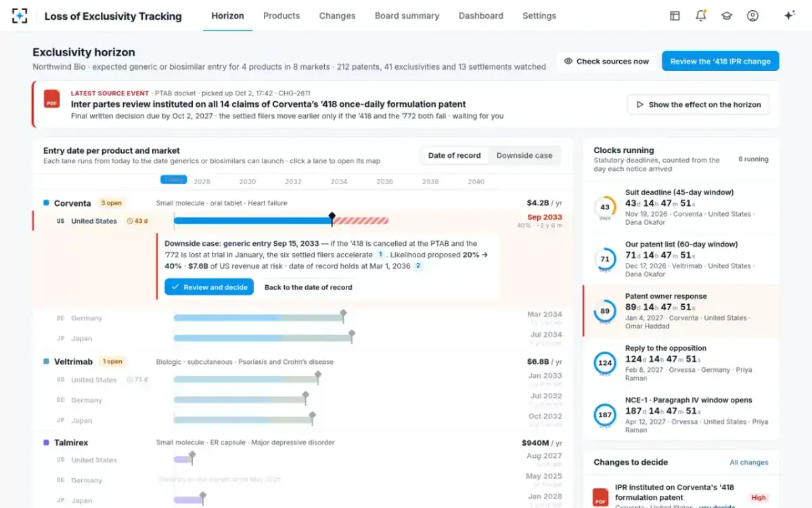
Task: Click the app logo next to Loss of Exclusivity Tracking
Action: [x=20, y=16]
